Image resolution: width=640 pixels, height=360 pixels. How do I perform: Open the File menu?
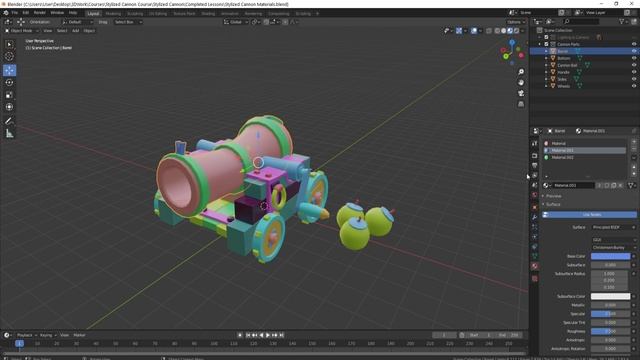click(15, 13)
